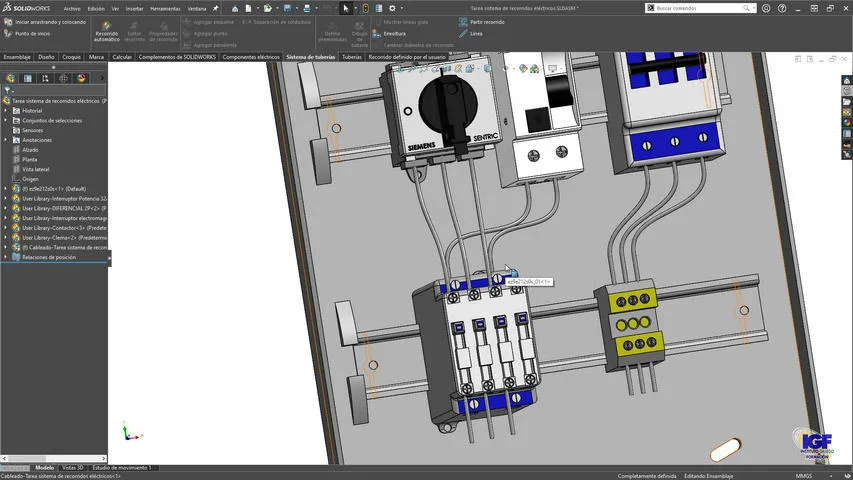Expand User Library-DIFERENCIAL 2P<2> node
The width and height of the screenshot is (853, 480).
pyautogui.click(x=5, y=208)
